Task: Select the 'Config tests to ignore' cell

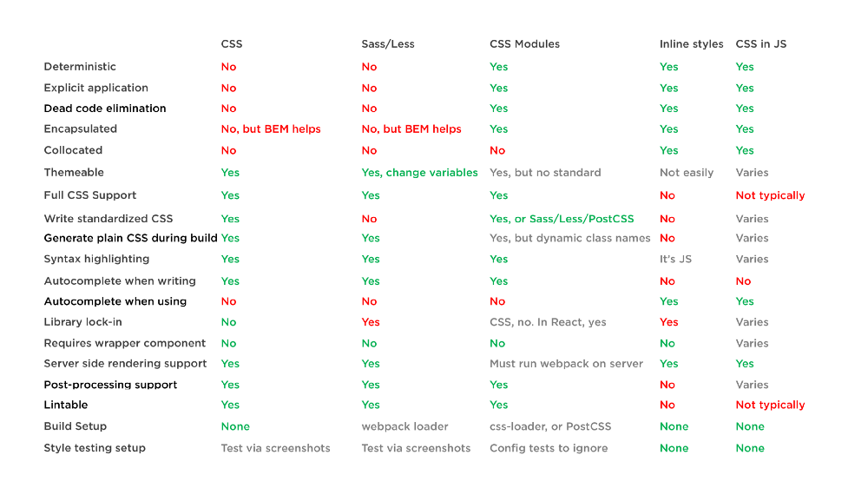Action: tap(549, 448)
